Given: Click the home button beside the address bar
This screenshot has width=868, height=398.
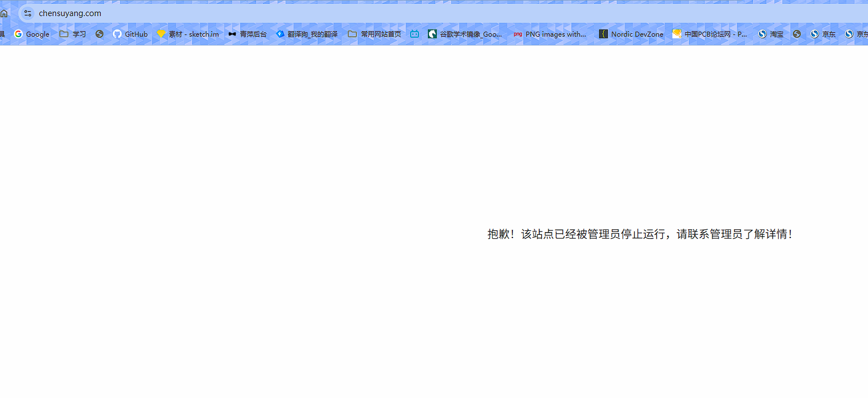Looking at the screenshot, I should tap(4, 13).
